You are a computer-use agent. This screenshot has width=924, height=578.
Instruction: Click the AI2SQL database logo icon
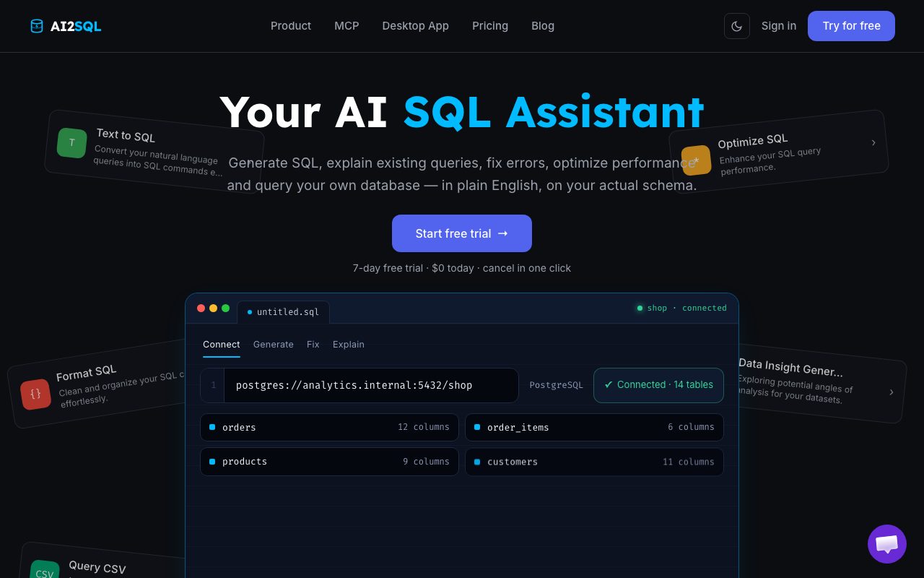[x=37, y=26]
